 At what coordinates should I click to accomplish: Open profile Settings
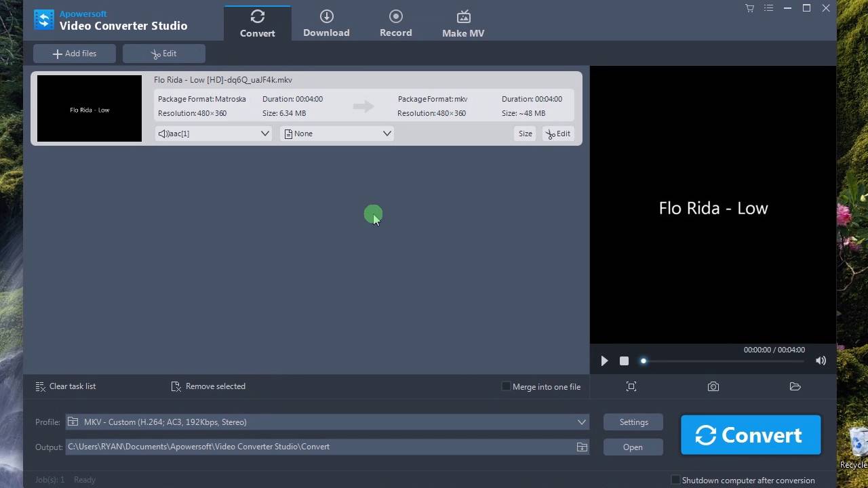tap(634, 422)
